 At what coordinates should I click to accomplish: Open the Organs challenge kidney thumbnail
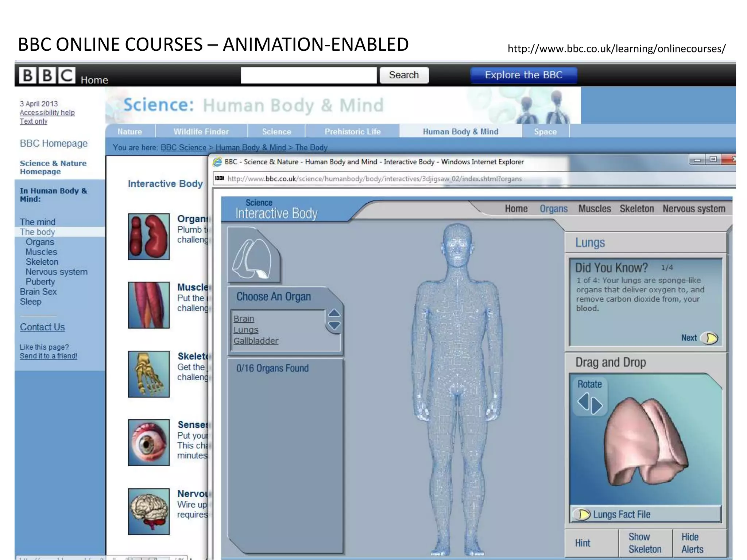tap(149, 237)
